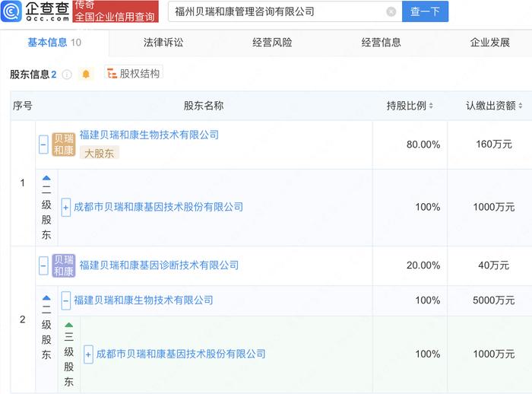Click the 查一下 search button
This screenshot has height=394, width=532.
tap(425, 11)
